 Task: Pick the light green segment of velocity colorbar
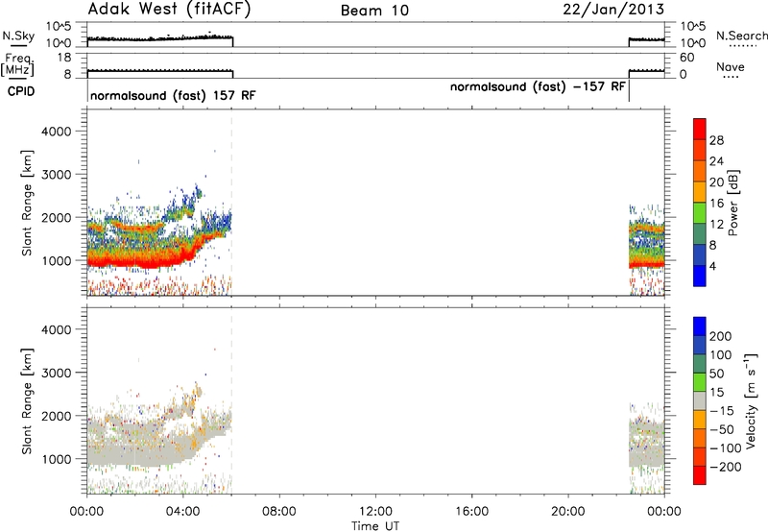click(700, 382)
